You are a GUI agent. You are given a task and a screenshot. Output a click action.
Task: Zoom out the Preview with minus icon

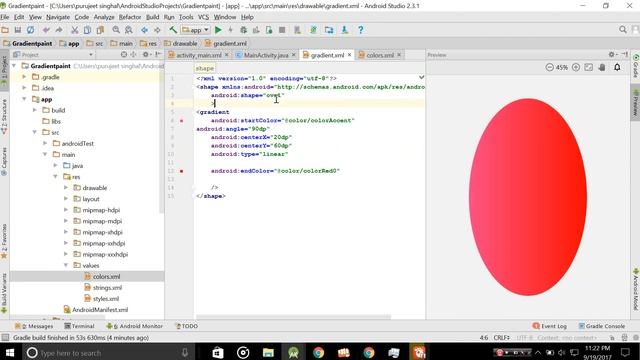click(549, 67)
